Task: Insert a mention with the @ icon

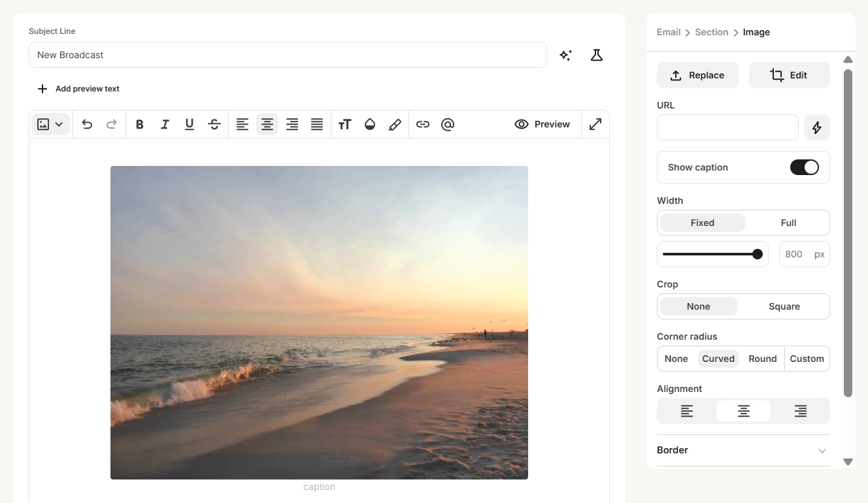Action: coord(448,124)
